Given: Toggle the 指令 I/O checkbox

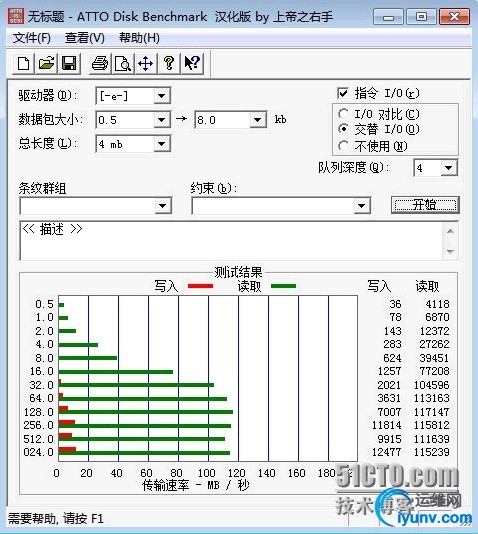Looking at the screenshot, I should [x=343, y=93].
